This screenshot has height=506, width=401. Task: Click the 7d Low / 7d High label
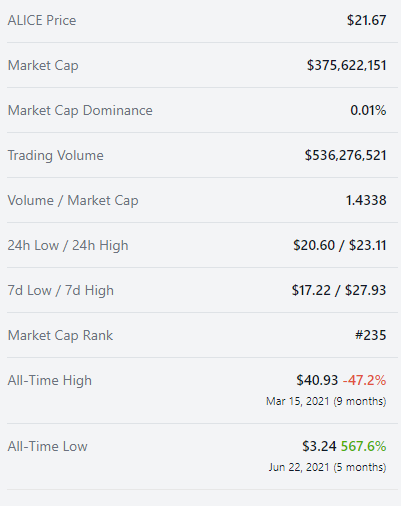coord(61,291)
